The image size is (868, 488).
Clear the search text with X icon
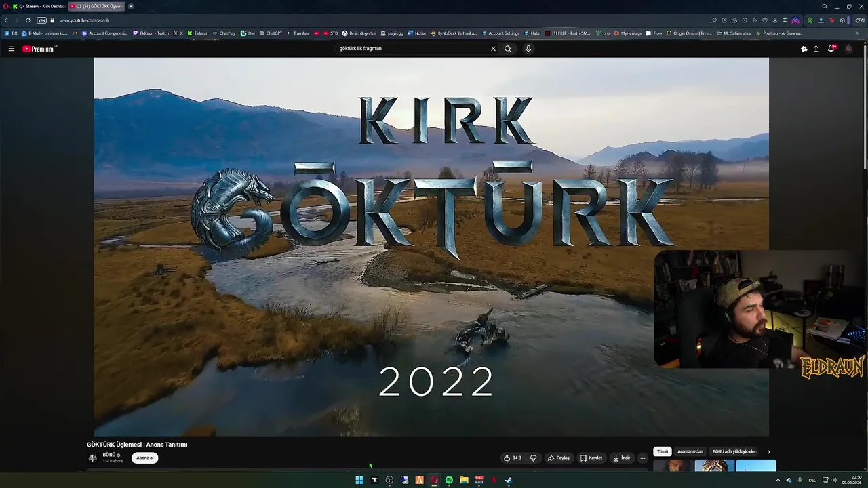(x=493, y=49)
